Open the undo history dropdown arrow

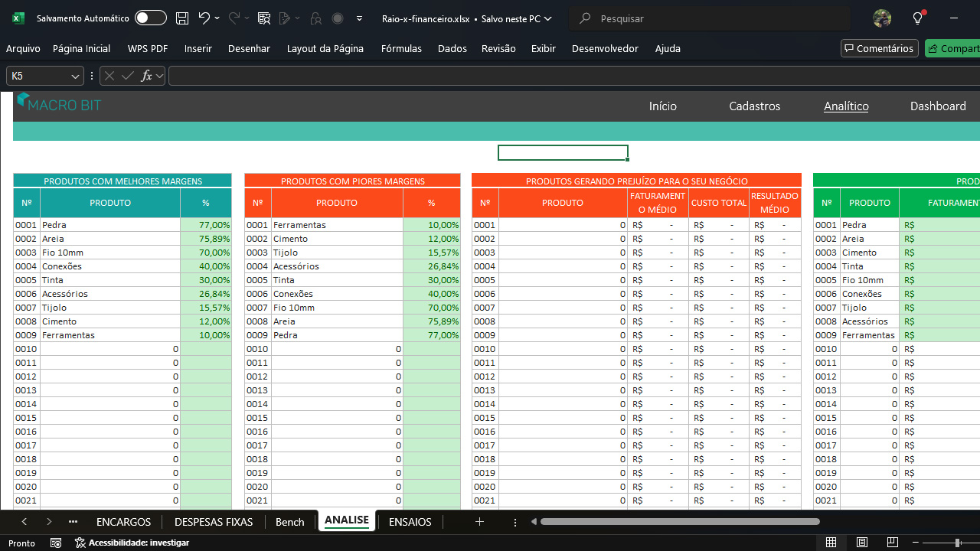tap(217, 18)
